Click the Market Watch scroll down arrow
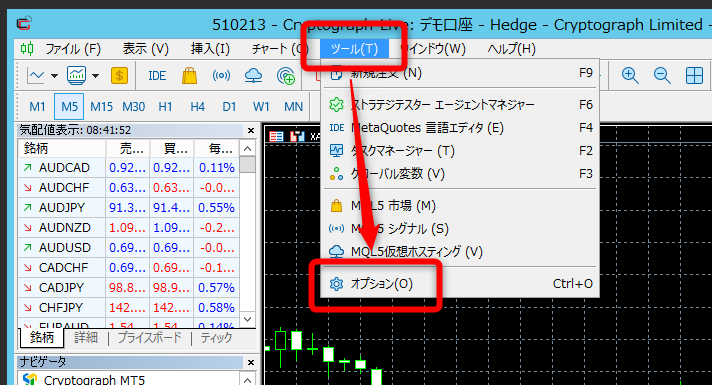The width and height of the screenshot is (712, 385). [x=247, y=319]
